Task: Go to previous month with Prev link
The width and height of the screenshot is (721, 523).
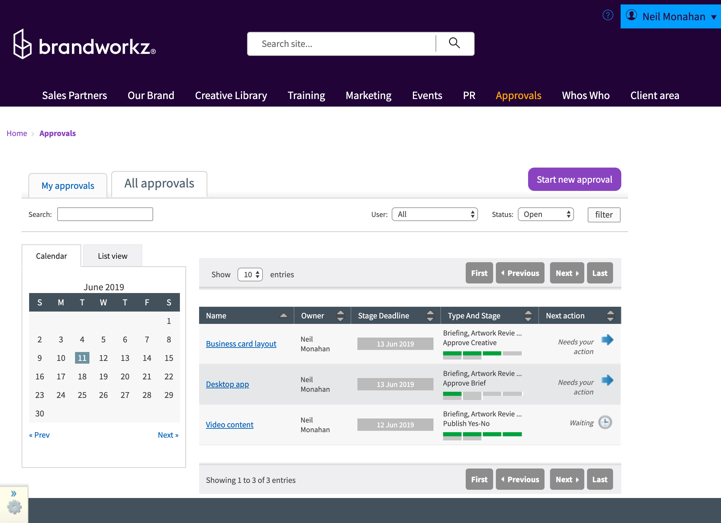Action: pos(40,435)
